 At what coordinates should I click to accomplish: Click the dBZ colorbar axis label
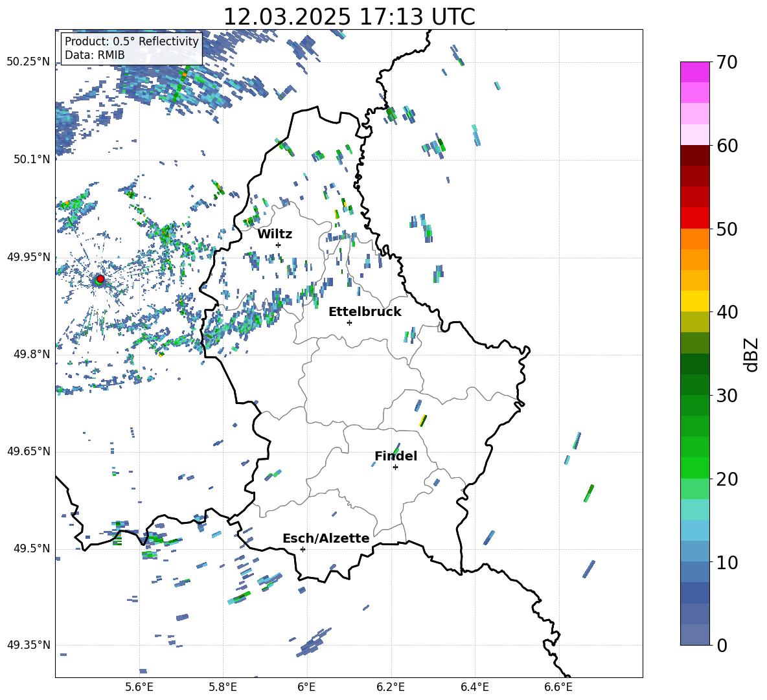click(x=752, y=354)
